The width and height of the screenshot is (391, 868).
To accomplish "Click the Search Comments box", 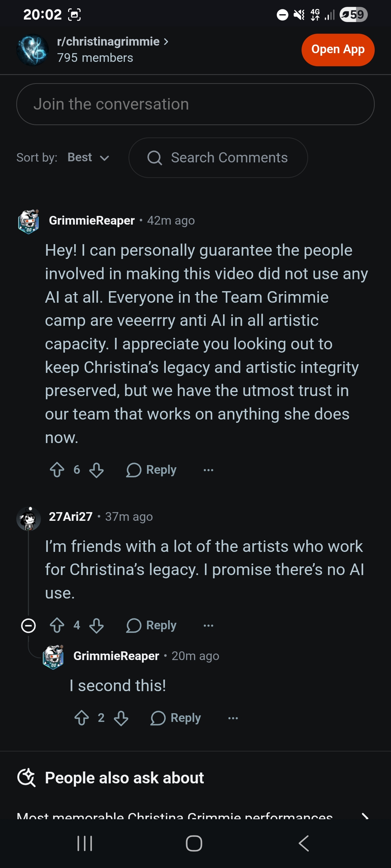I will pyautogui.click(x=218, y=158).
